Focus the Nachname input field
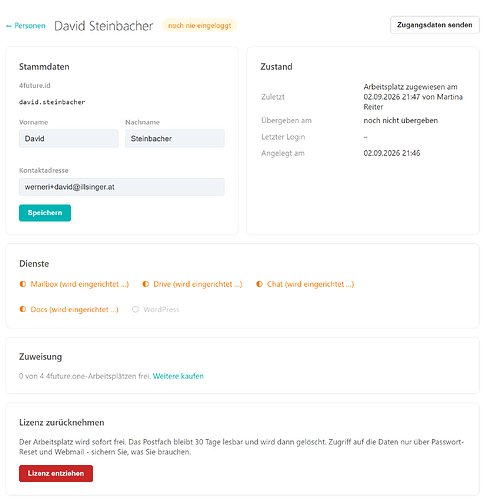 coord(175,138)
